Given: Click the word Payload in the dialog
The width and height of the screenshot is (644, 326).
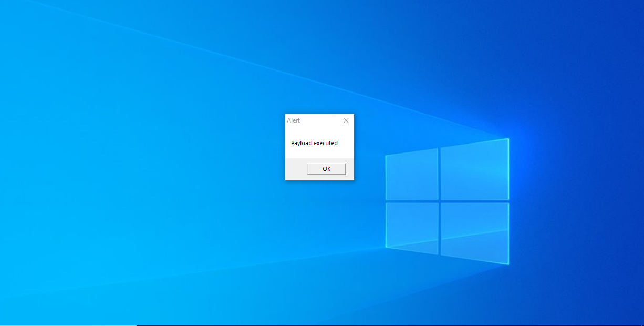Looking at the screenshot, I should point(302,143).
